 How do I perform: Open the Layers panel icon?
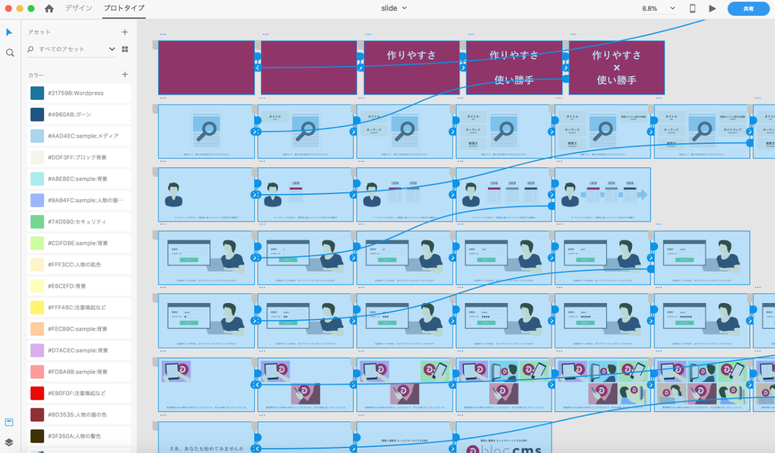coord(9,442)
